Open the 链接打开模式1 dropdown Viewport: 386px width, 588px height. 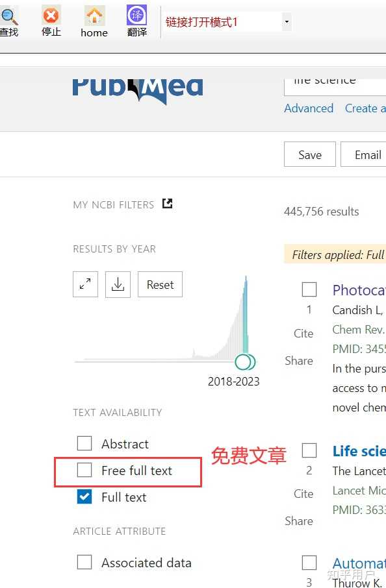[x=286, y=21]
